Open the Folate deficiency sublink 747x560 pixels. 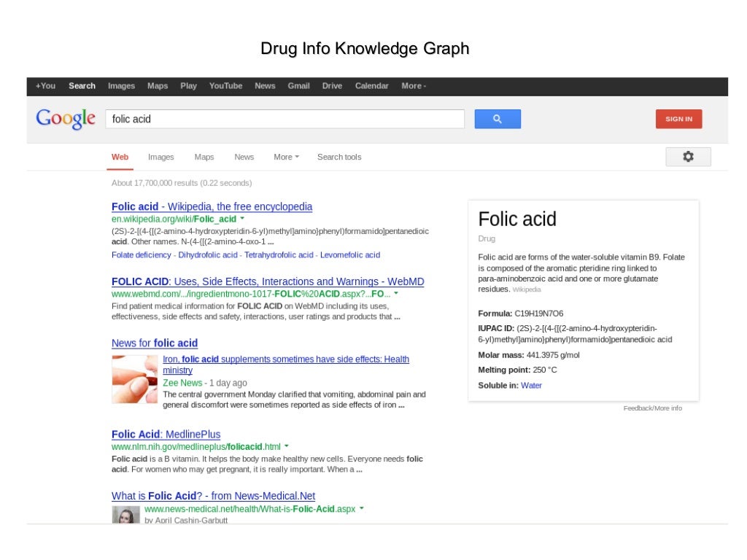pos(142,254)
